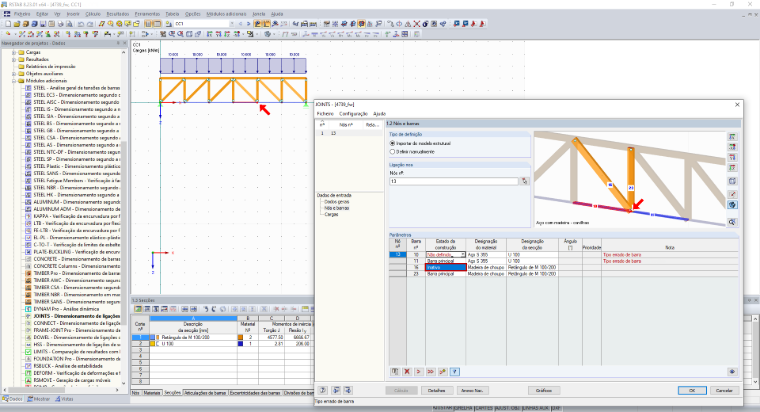The image size is (760, 412).
Task: Click the filter icon below parameters table
Action: tap(455, 372)
